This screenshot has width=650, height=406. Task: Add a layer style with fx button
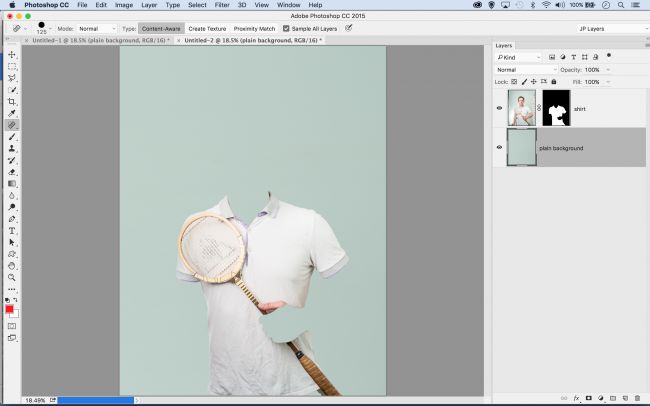(576, 398)
